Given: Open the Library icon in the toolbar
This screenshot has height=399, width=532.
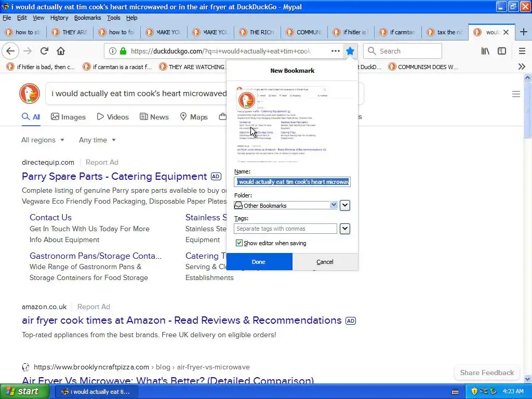Looking at the screenshot, I should (485, 51).
